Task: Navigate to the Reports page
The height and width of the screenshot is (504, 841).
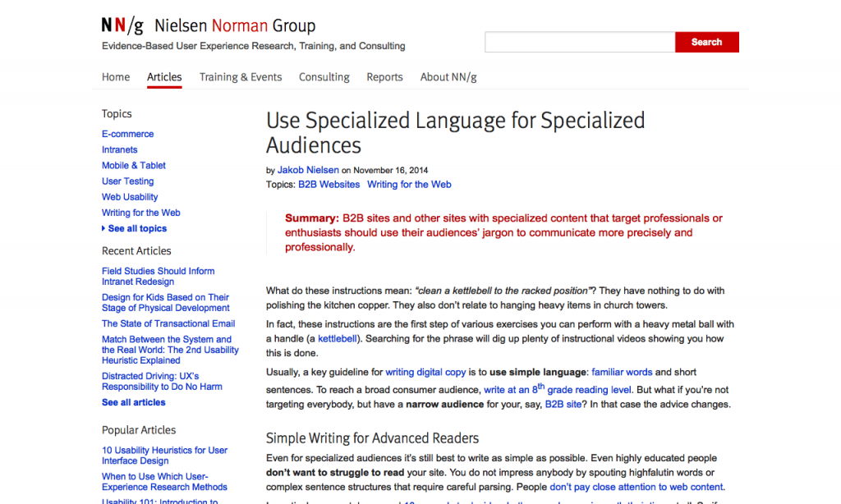Action: pos(384,76)
